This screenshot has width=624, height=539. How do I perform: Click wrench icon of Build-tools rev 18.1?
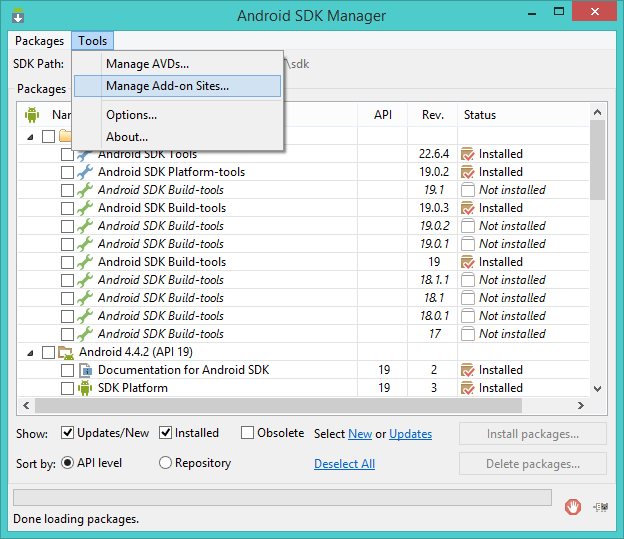[85, 298]
